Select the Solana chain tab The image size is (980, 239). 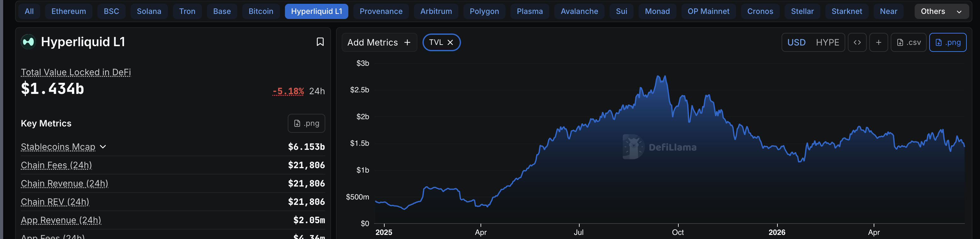coord(149,11)
